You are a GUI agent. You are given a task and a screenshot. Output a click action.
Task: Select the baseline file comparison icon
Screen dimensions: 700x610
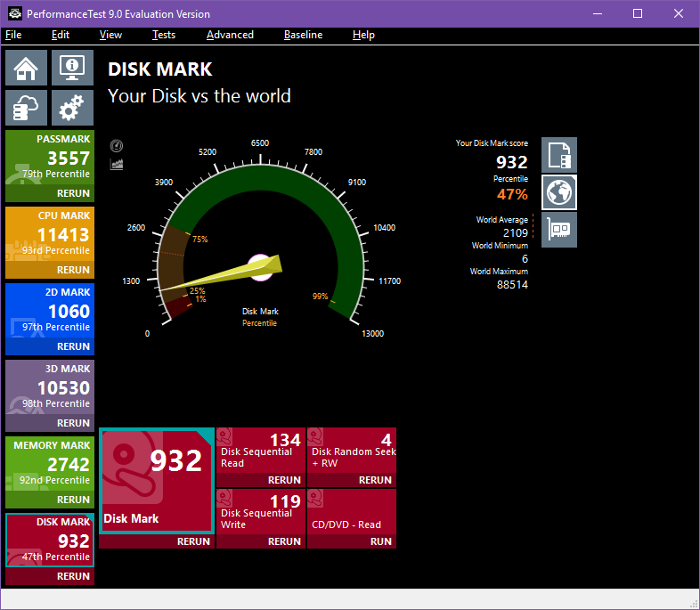coord(559,155)
